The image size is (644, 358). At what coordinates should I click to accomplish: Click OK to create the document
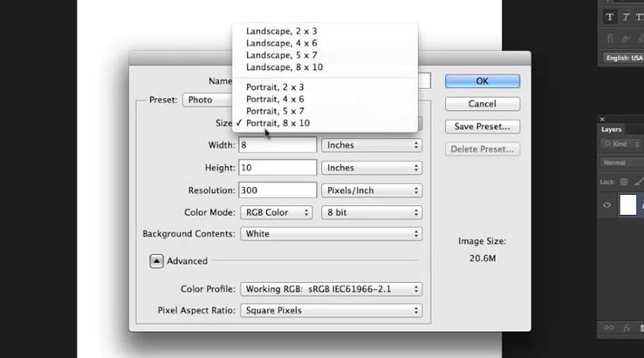(482, 81)
